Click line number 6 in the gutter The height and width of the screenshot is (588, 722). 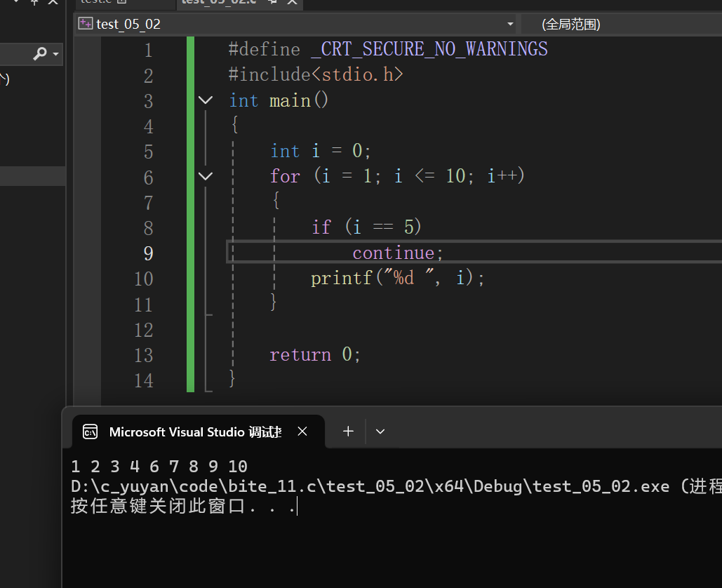(x=148, y=178)
